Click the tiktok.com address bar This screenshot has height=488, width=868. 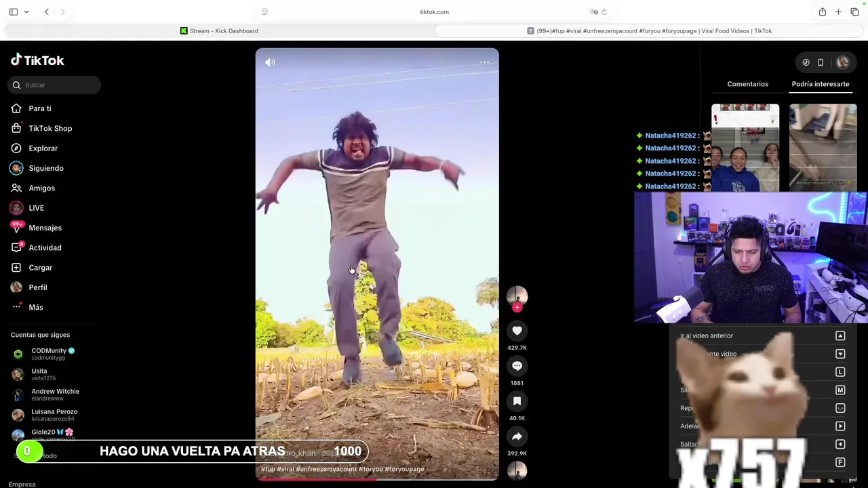point(434,12)
